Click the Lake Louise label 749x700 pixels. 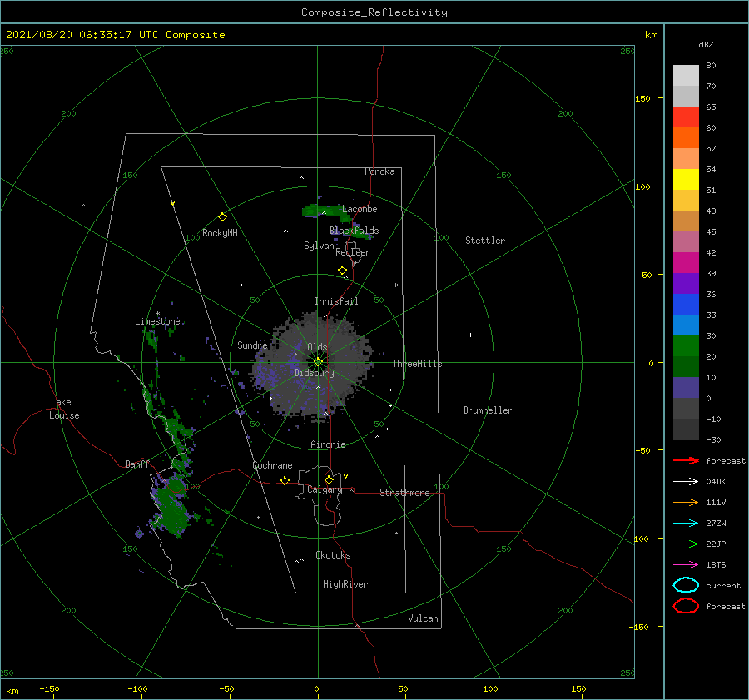(x=64, y=409)
